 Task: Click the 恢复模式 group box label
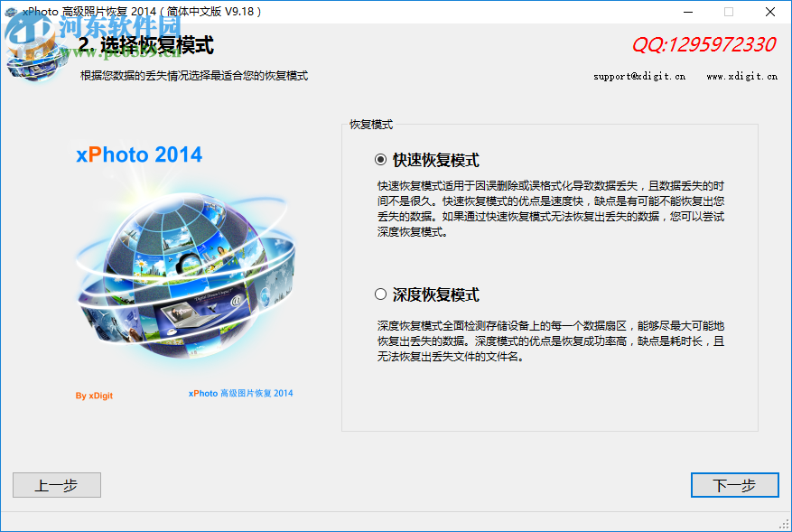click(371, 125)
